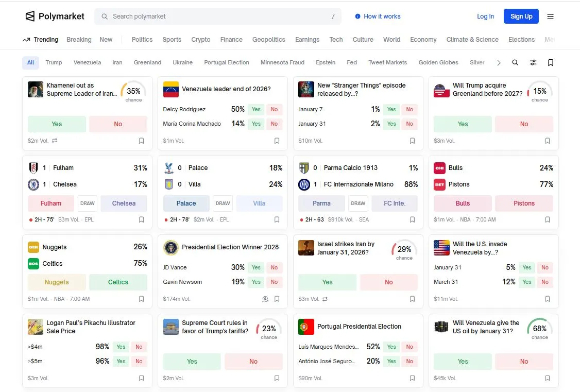This screenshot has height=392, width=580.
Task: Click the 68% chance gauge on Venezuela oil card
Action: tap(539, 329)
